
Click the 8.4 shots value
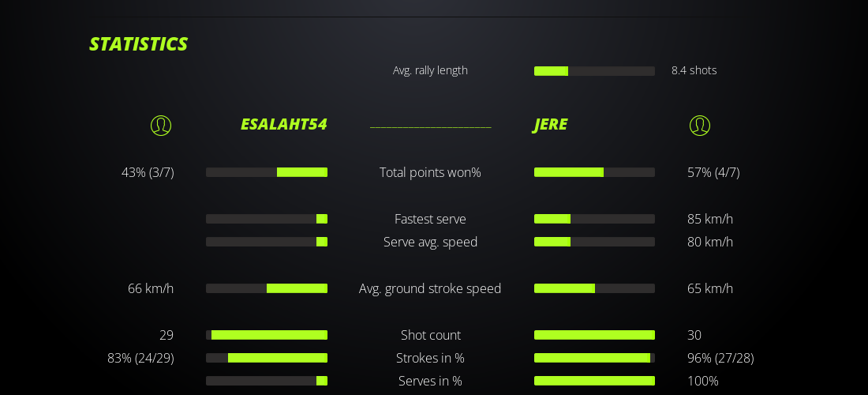tap(694, 70)
